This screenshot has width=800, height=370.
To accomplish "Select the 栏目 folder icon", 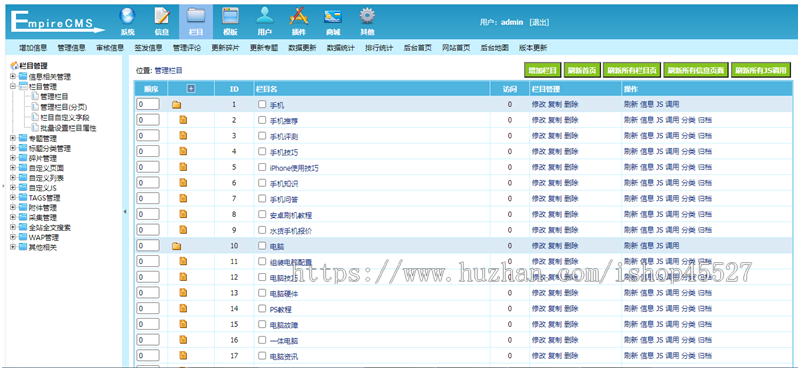I will (x=196, y=16).
